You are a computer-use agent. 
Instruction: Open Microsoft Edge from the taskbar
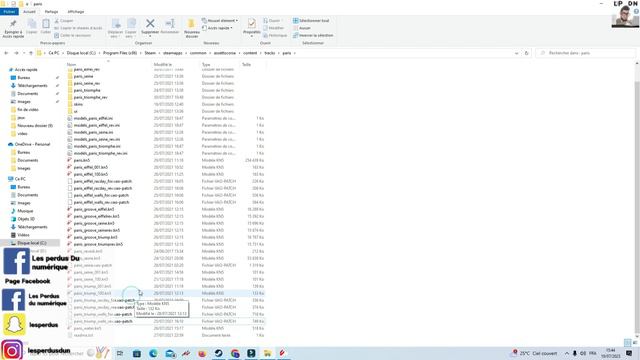[x=153, y=353]
